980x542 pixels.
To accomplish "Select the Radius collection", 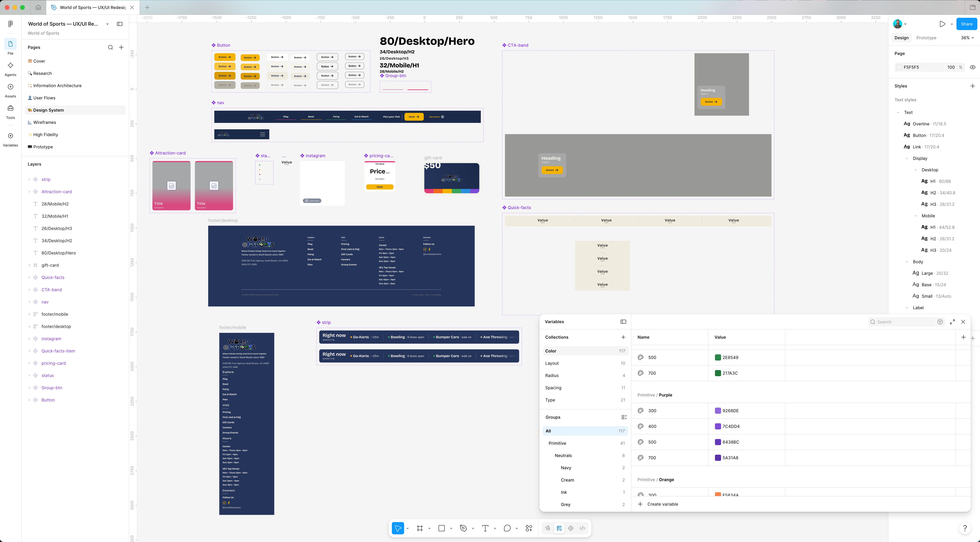I will click(x=585, y=375).
